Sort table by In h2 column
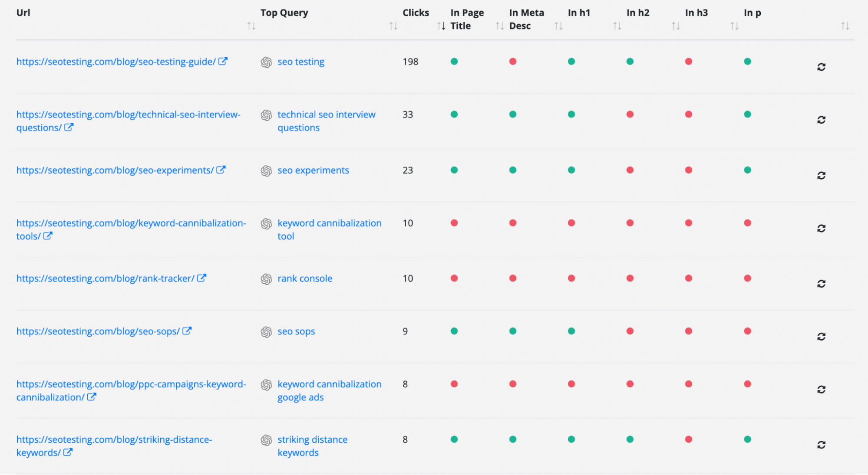 coord(676,26)
